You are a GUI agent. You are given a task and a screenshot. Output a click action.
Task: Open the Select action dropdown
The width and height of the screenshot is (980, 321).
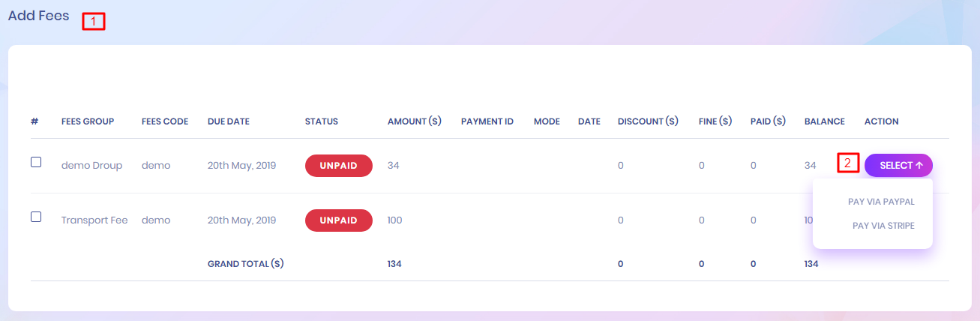(898, 165)
